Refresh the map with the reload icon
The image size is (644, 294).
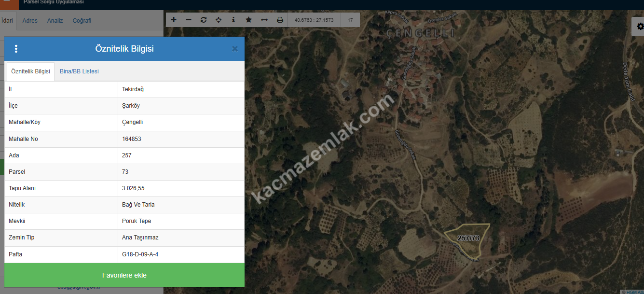[x=204, y=20]
